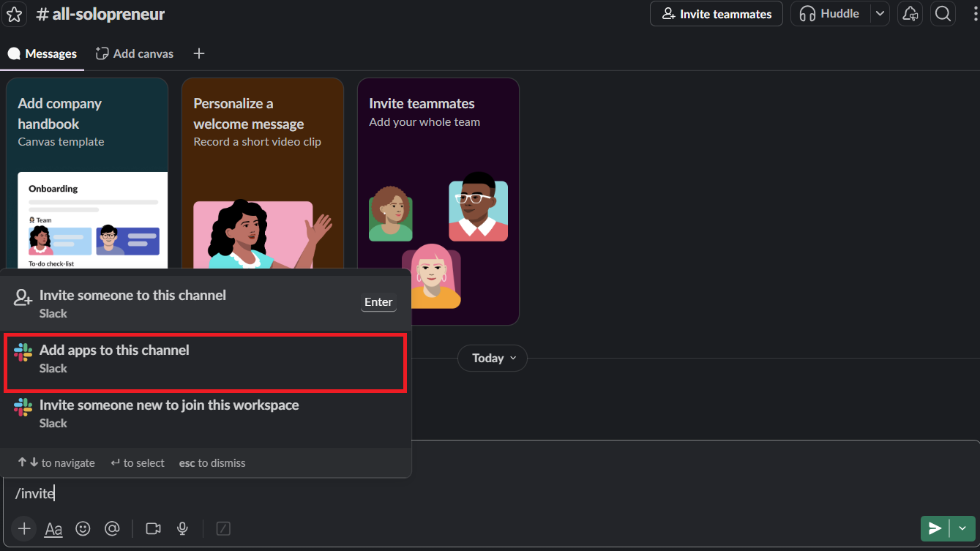Click the 'Canvas template' subtitle
The width and height of the screenshot is (980, 551).
61,142
